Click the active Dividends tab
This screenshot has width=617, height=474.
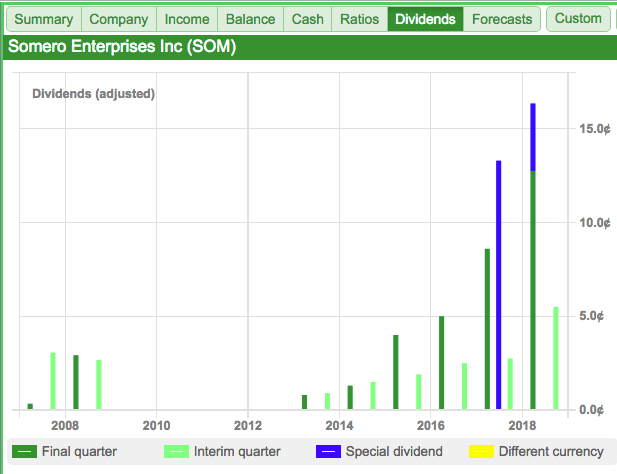(x=425, y=19)
